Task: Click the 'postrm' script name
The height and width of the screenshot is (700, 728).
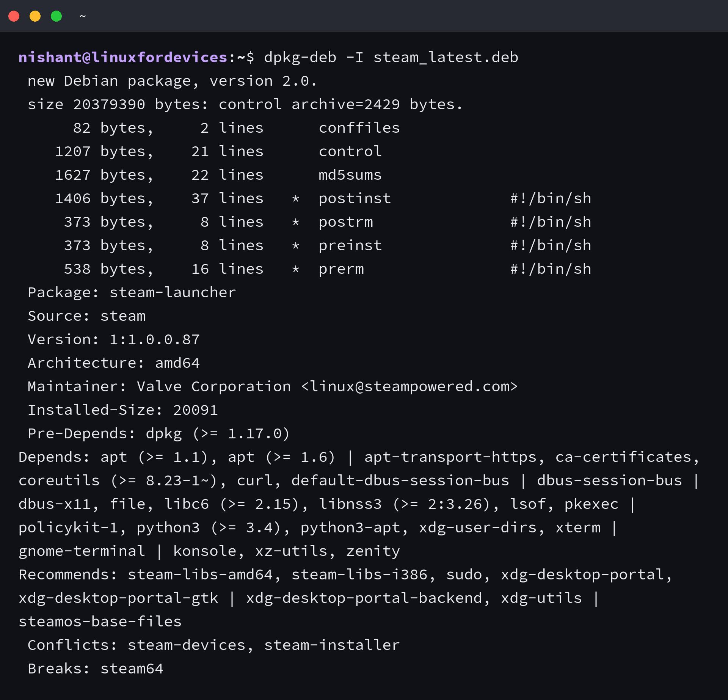Action: coord(346,222)
